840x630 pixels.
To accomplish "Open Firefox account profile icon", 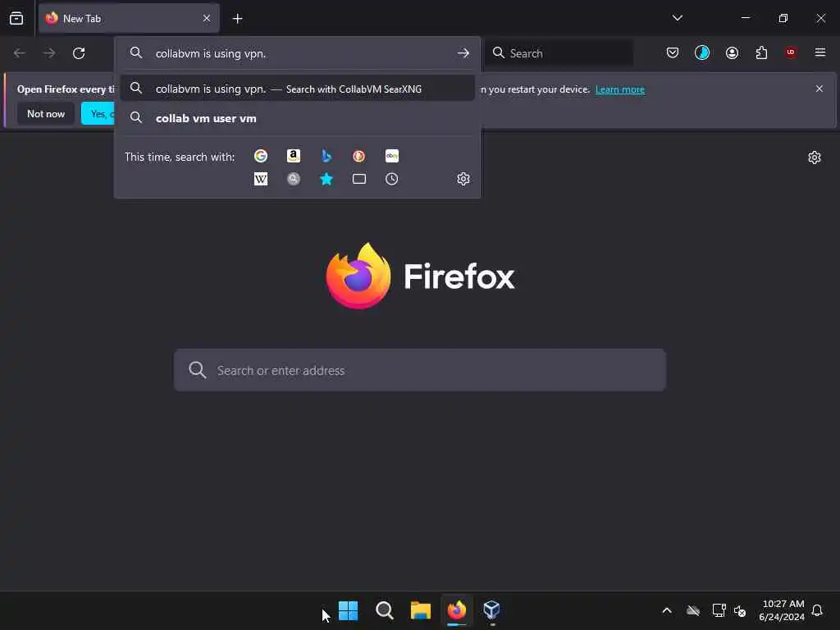I will (x=732, y=52).
